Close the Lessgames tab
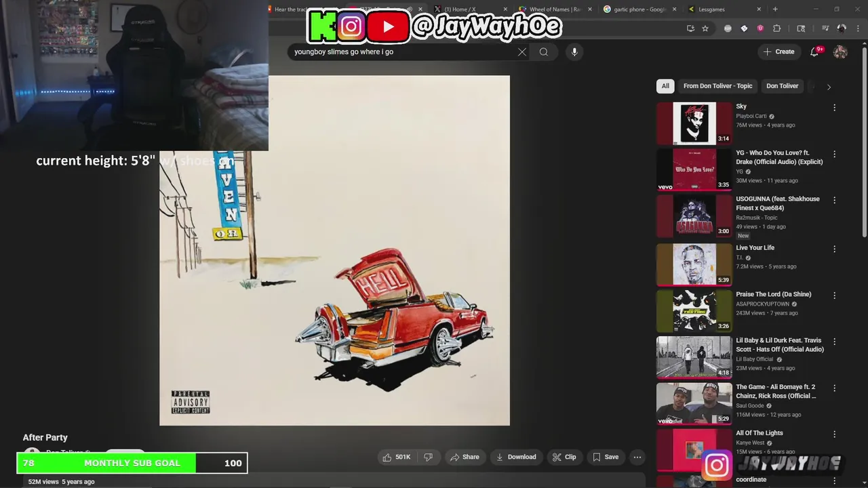The height and width of the screenshot is (488, 868). (x=759, y=9)
